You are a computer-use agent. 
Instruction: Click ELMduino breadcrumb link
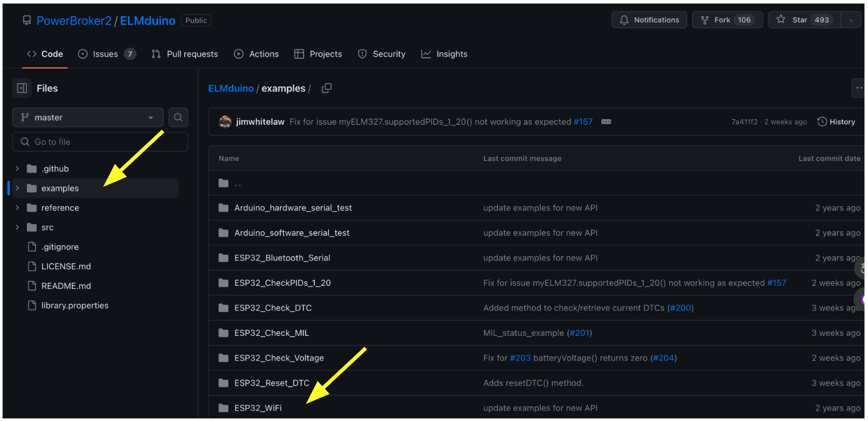coord(231,88)
